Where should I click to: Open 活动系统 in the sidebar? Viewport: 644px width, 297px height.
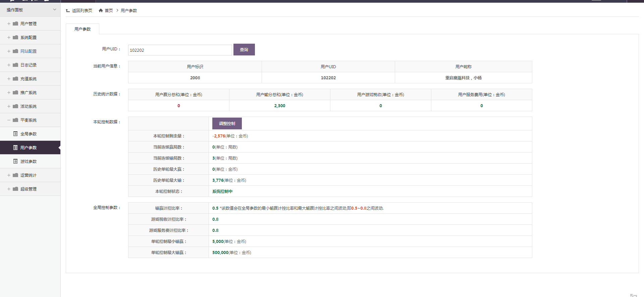click(28, 106)
